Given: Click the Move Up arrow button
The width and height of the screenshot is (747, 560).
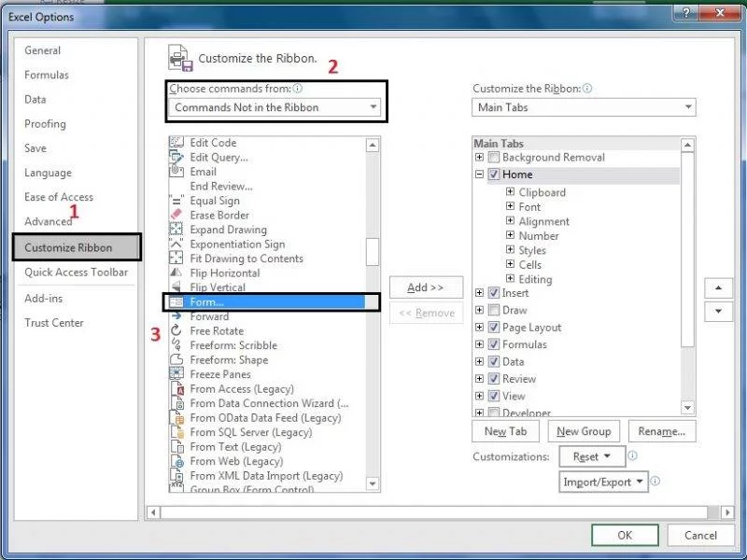Looking at the screenshot, I should [x=718, y=287].
